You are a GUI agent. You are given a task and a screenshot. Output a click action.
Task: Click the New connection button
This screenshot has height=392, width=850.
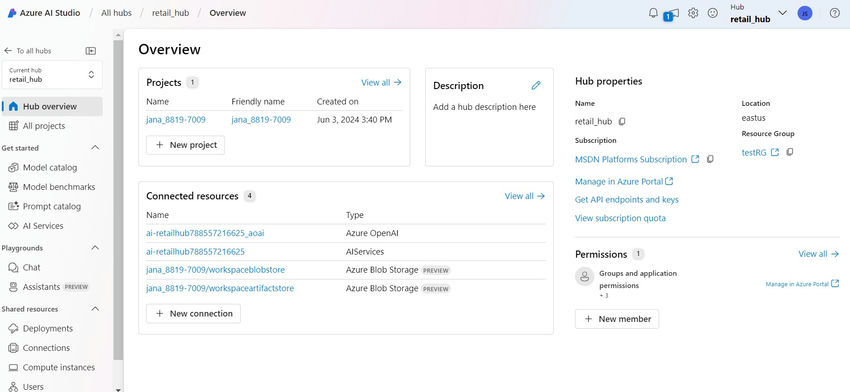[x=194, y=313]
